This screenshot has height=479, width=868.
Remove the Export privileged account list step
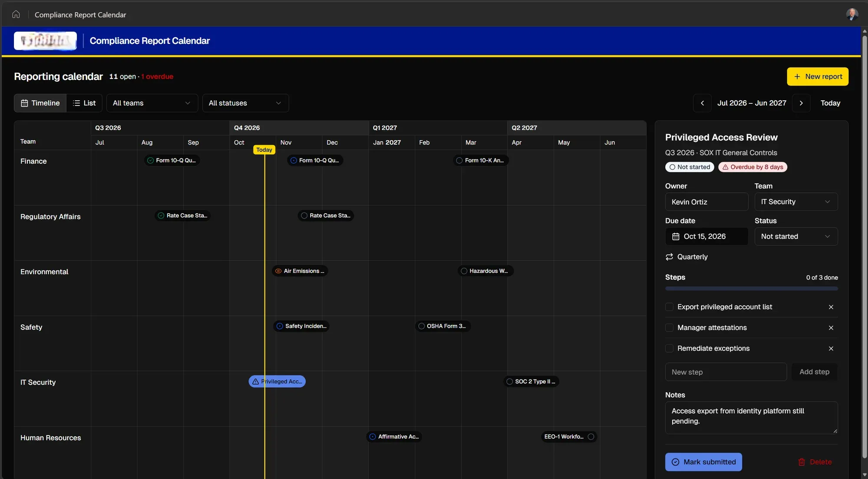[831, 307]
